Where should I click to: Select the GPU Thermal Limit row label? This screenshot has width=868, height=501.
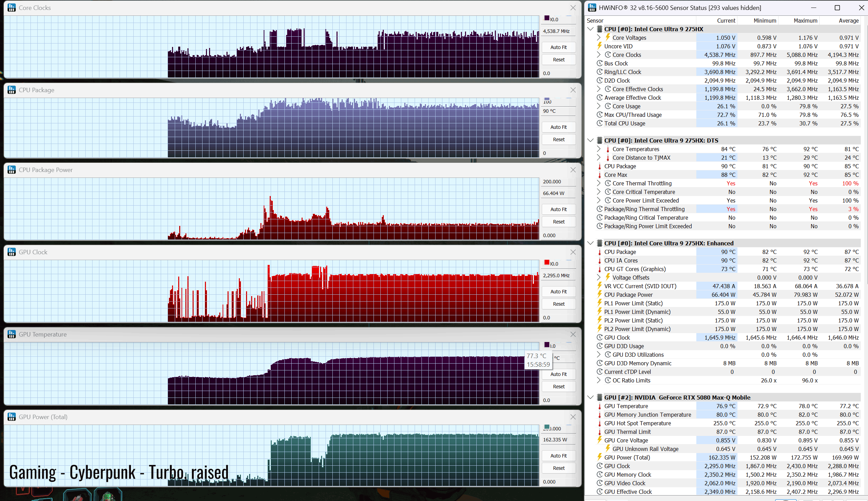coord(627,432)
